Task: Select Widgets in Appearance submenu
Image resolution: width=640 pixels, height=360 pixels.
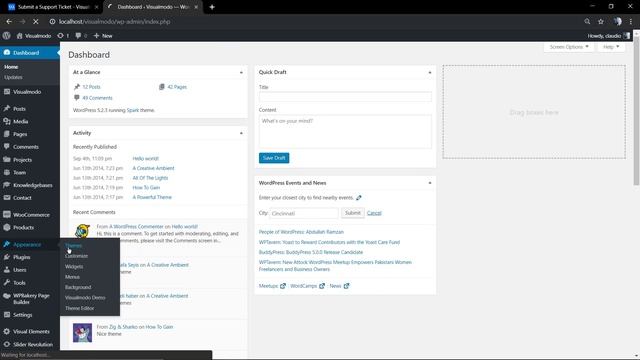Action: pos(74,267)
